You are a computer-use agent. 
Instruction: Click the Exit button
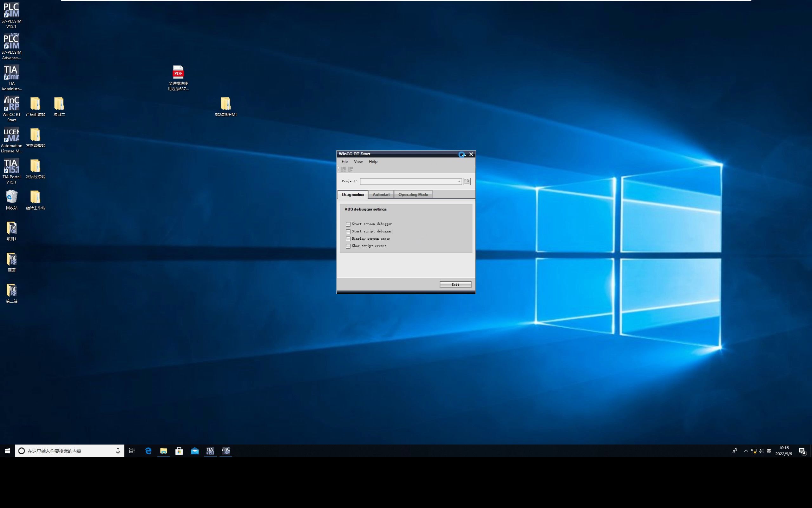click(455, 284)
